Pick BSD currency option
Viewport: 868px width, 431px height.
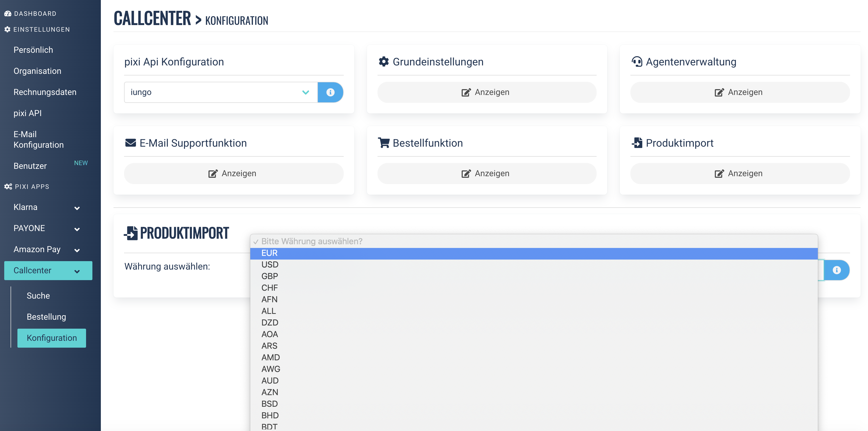[534, 404]
